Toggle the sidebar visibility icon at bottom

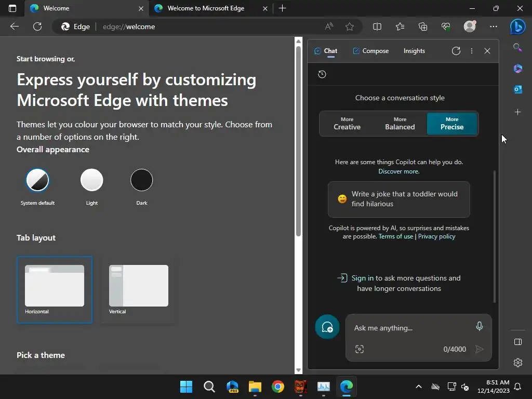(518, 342)
